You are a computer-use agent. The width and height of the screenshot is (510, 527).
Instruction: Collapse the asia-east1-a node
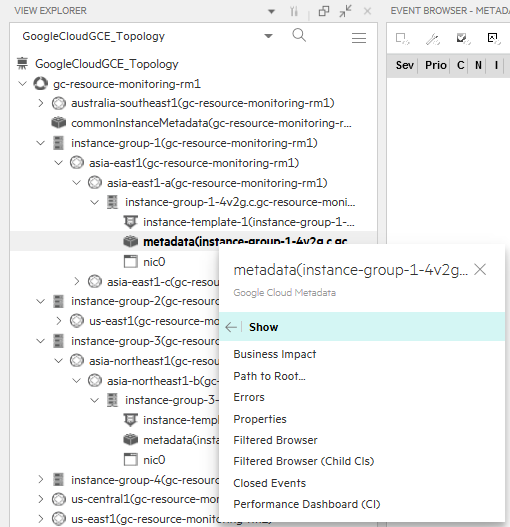pos(77,183)
